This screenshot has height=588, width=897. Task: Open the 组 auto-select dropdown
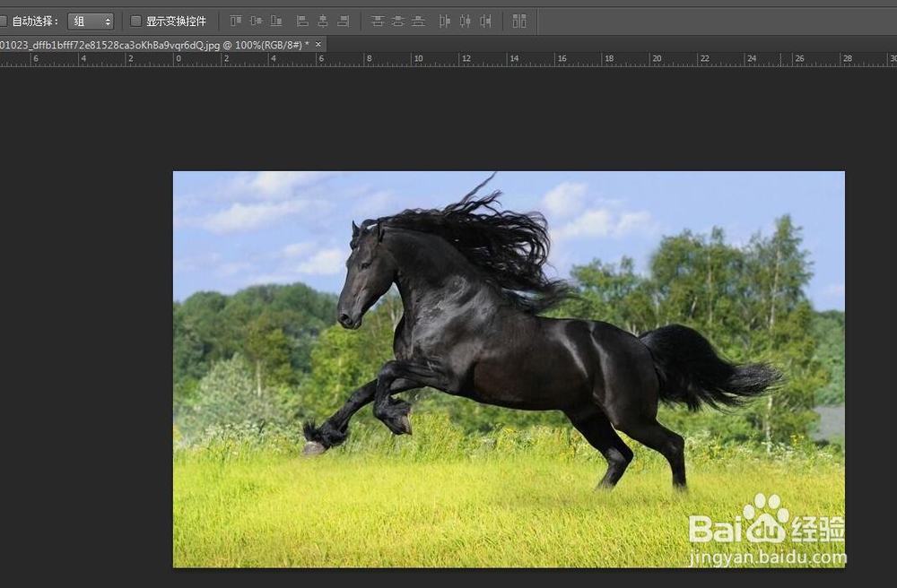[x=91, y=22]
